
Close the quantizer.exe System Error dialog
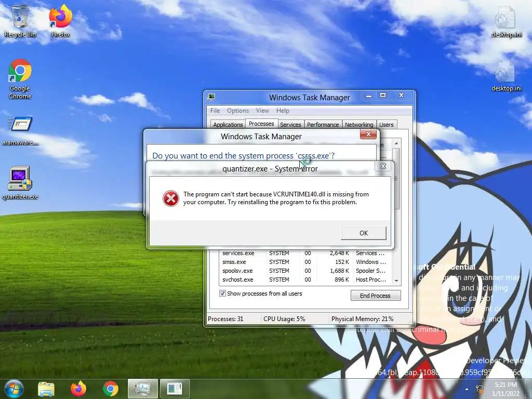[x=383, y=166]
